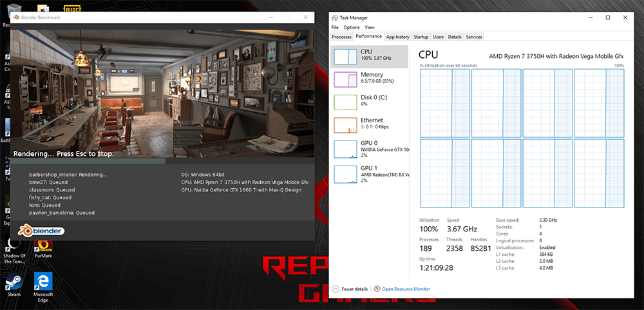Open the File menu in Task Manager
The height and width of the screenshot is (310, 644).
point(335,27)
